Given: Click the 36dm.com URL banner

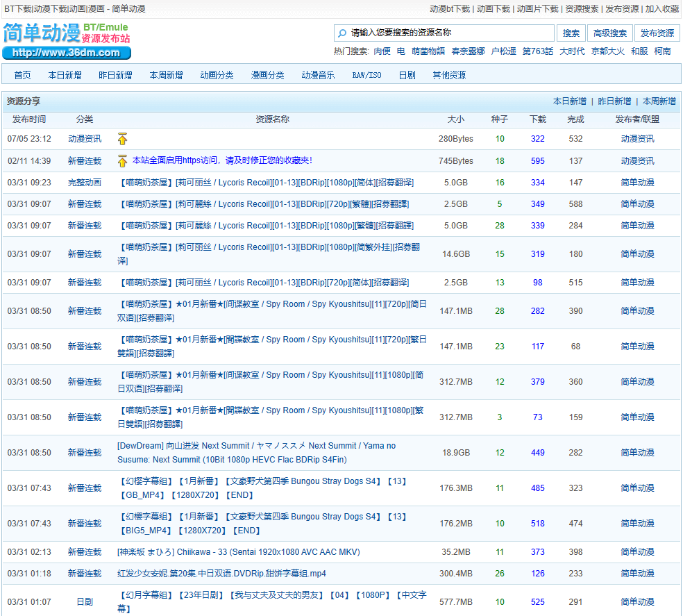Looking at the screenshot, I should click(x=67, y=53).
